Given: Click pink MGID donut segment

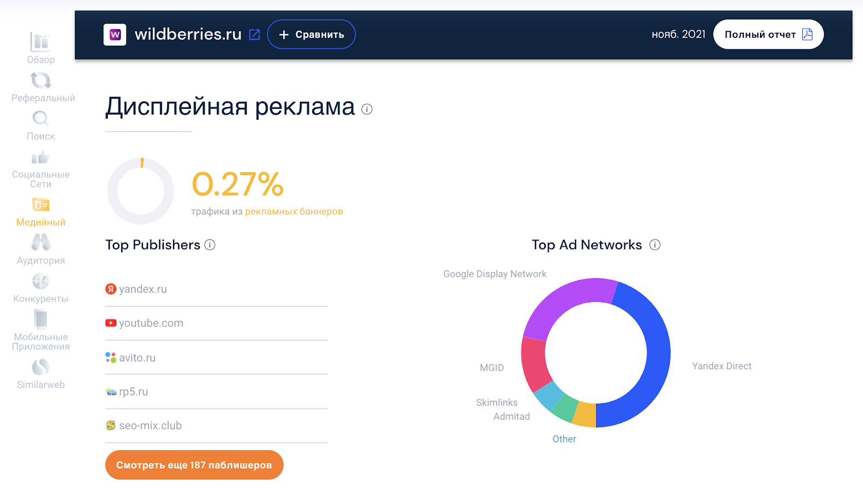Looking at the screenshot, I should pyautogui.click(x=534, y=364).
